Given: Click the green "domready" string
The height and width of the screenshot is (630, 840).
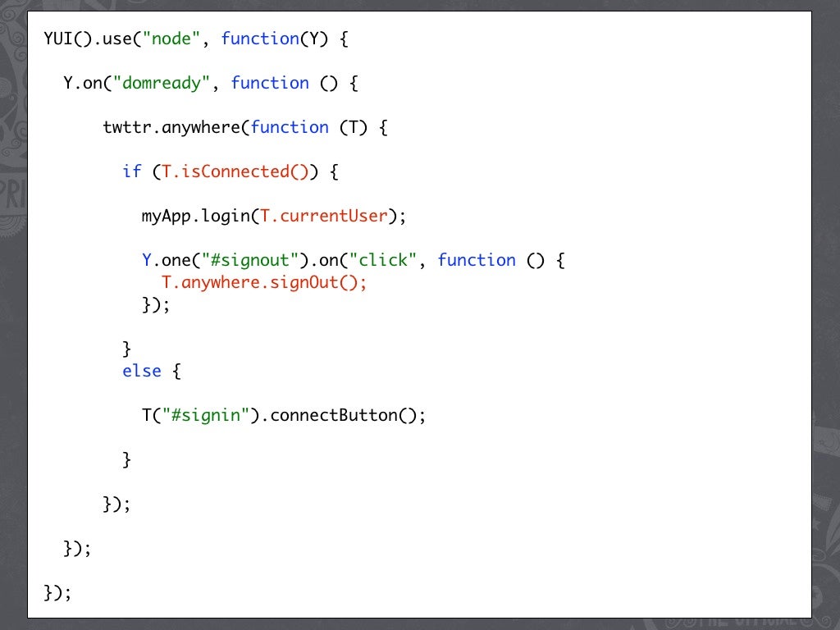Looking at the screenshot, I should 162,84.
